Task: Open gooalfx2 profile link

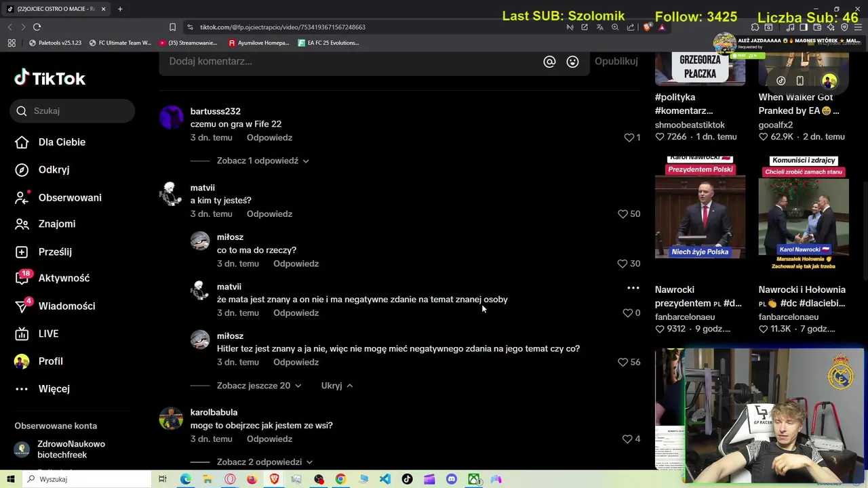Action: click(x=775, y=125)
